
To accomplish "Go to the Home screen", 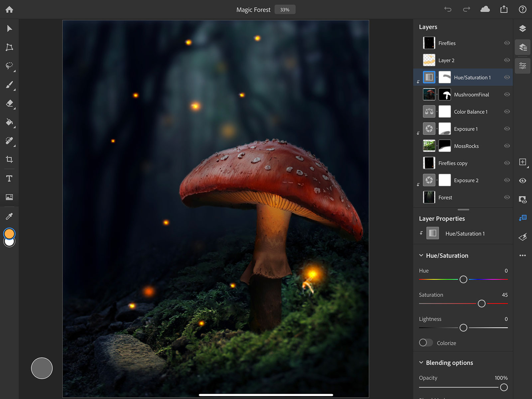I will coord(9,10).
